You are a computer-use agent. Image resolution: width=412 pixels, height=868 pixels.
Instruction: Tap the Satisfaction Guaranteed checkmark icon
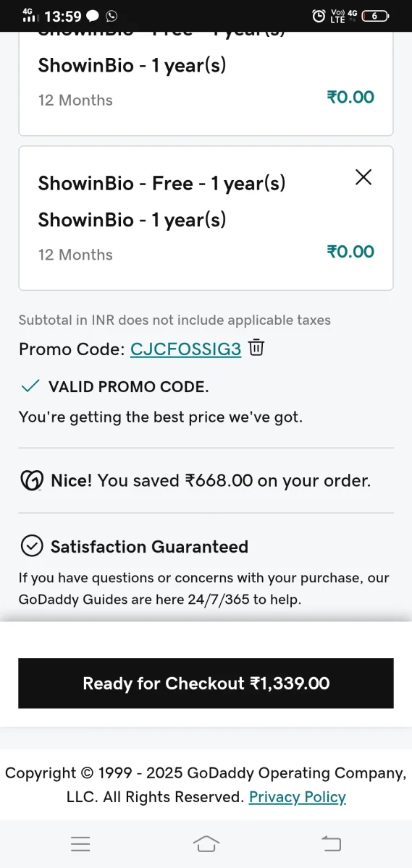tap(32, 546)
